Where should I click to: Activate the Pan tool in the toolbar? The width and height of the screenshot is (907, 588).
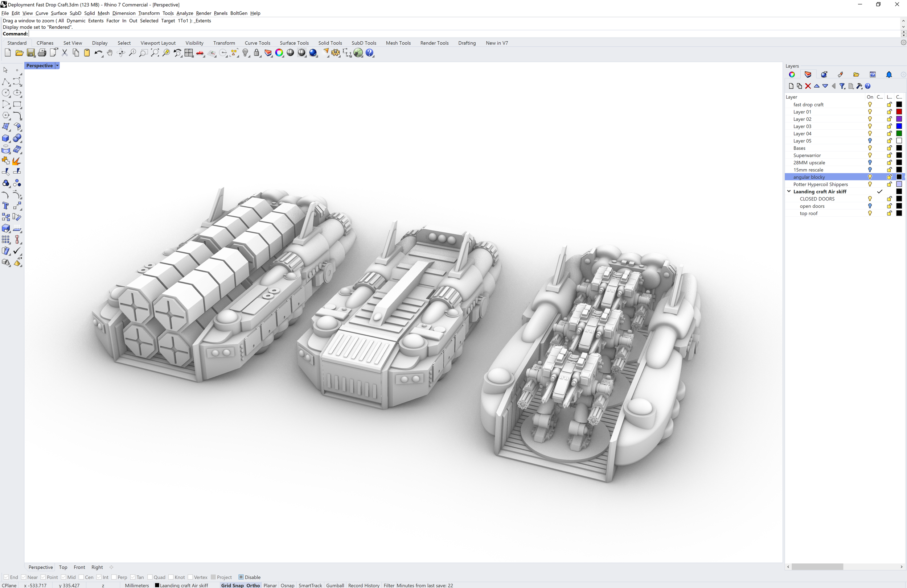tap(110, 53)
